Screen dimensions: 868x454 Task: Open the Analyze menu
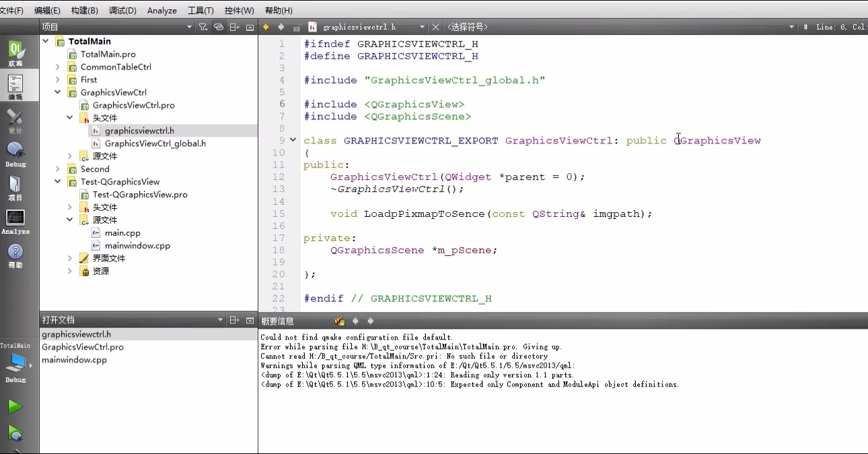[x=161, y=10]
